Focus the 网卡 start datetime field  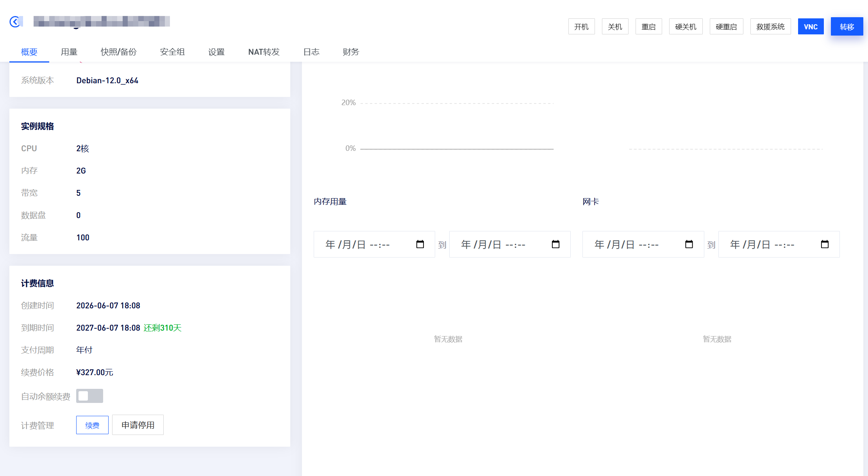[x=643, y=244]
